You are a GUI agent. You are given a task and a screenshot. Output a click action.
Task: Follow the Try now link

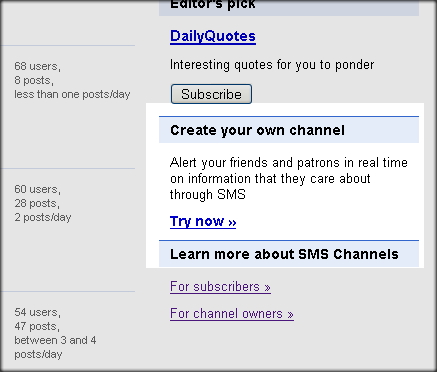[203, 221]
